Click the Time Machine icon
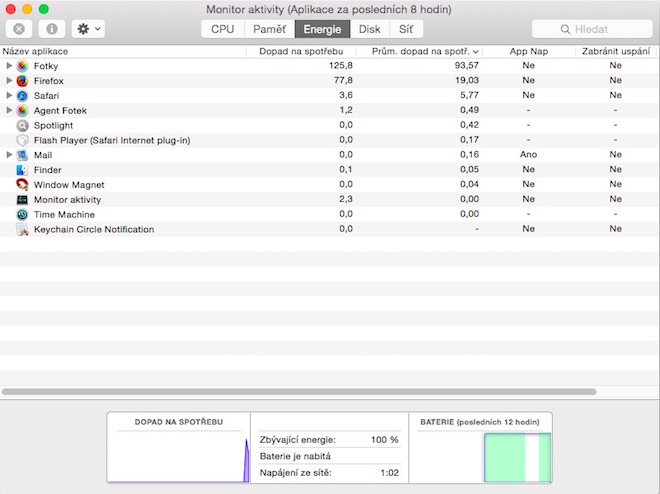The image size is (660, 494). 22,215
